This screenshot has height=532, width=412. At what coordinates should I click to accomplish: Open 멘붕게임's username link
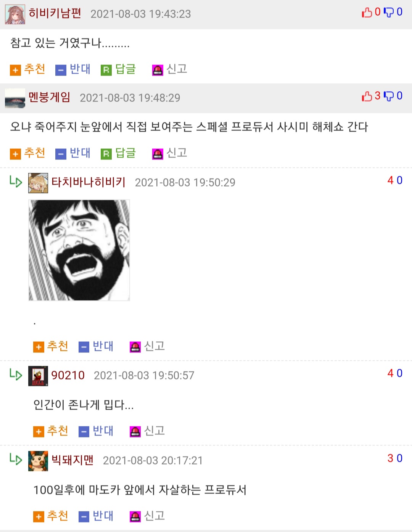point(50,98)
